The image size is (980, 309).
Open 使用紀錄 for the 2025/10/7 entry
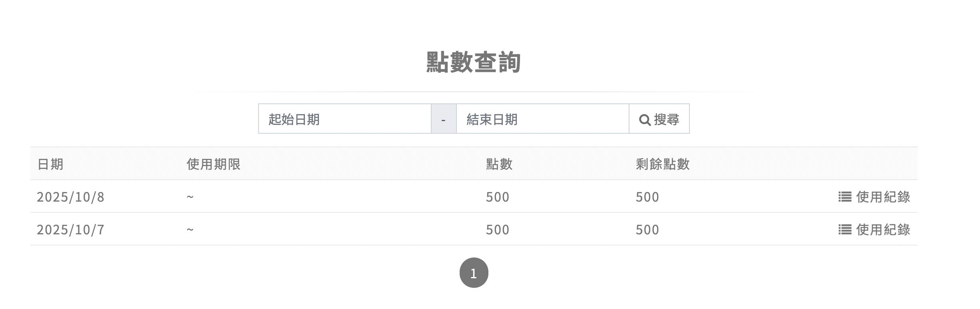882,230
